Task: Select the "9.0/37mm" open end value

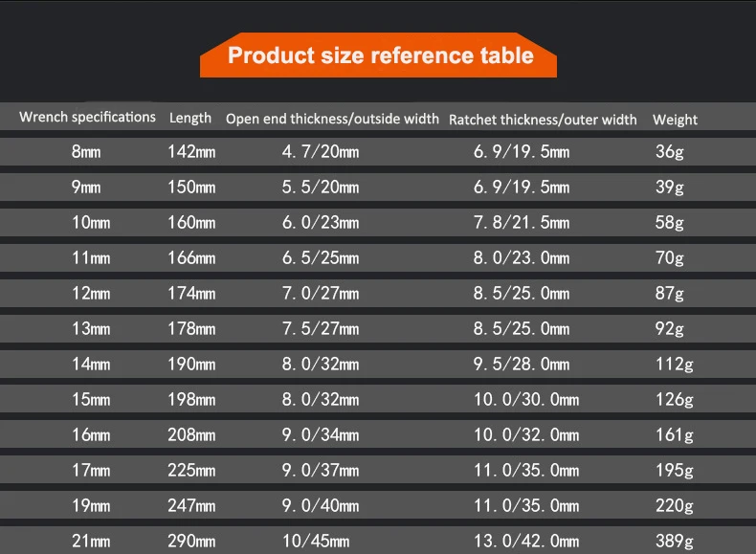Action: pyautogui.click(x=321, y=470)
